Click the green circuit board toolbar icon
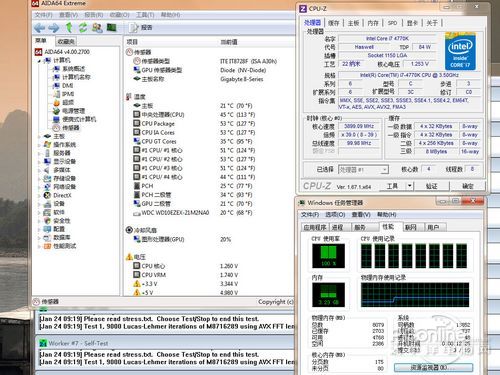The width and height of the screenshot is (500, 375). [111, 27]
